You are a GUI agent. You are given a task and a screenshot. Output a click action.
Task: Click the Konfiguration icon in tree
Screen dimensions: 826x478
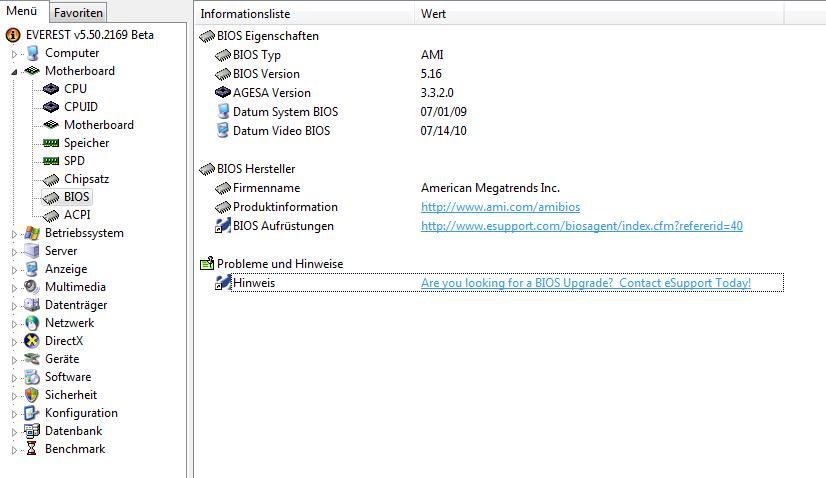point(32,413)
